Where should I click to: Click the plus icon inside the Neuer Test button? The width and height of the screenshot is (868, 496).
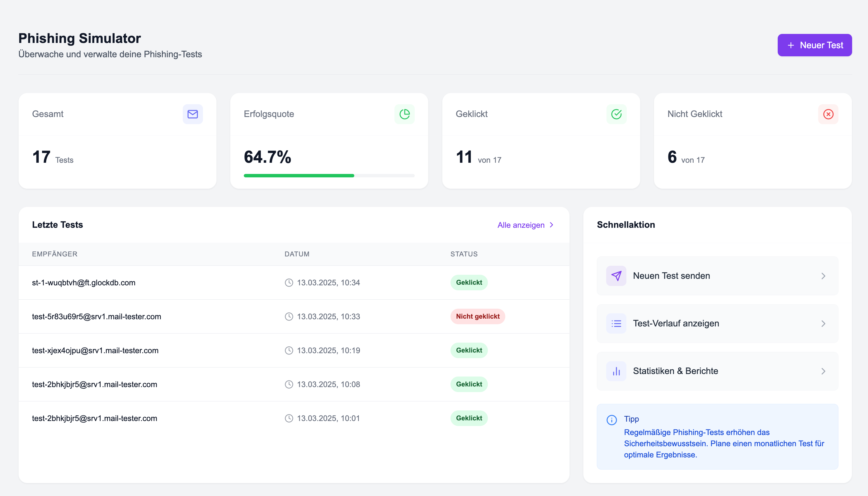791,45
